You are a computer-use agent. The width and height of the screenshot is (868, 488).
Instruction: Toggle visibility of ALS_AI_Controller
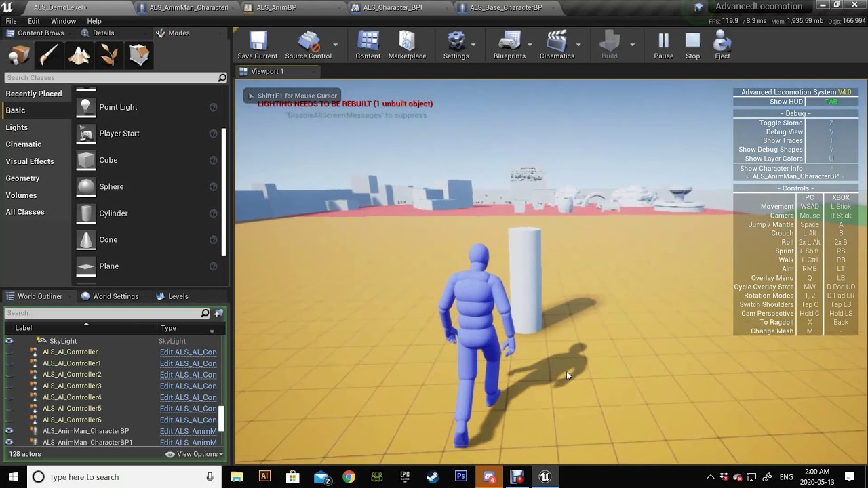[x=9, y=352]
